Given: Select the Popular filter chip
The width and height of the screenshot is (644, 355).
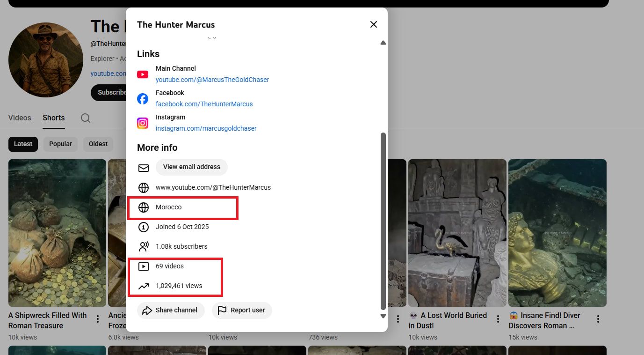Looking at the screenshot, I should pos(60,144).
